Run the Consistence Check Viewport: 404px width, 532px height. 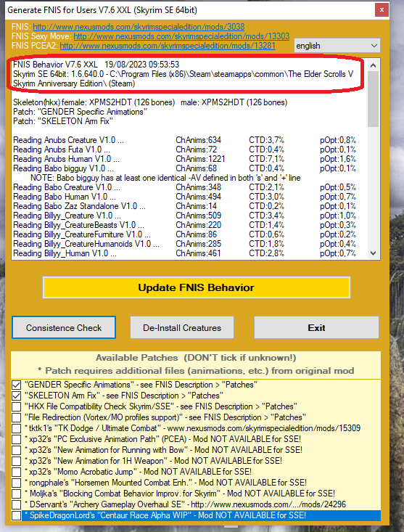[64, 328]
